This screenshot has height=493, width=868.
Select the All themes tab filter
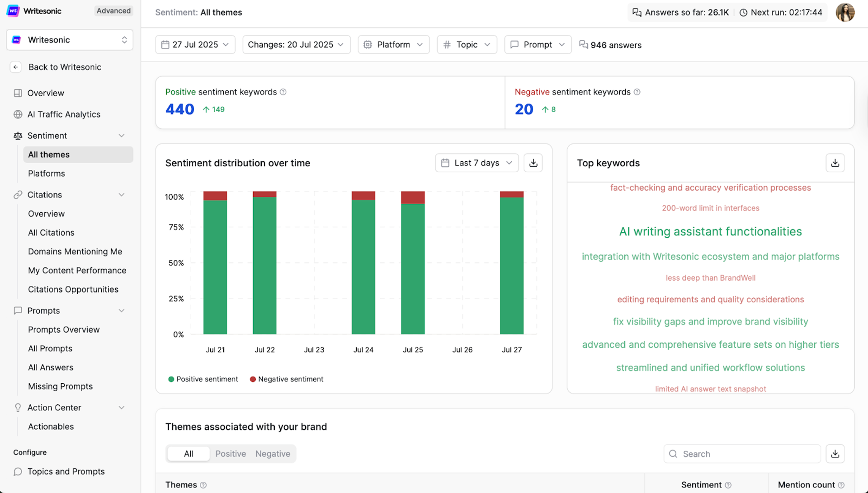(x=189, y=454)
